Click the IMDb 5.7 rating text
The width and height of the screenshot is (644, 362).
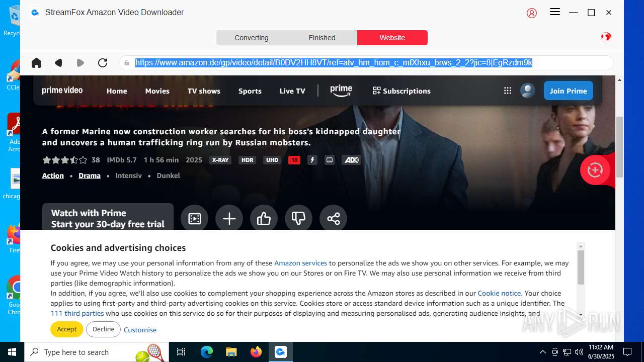pyautogui.click(x=122, y=160)
